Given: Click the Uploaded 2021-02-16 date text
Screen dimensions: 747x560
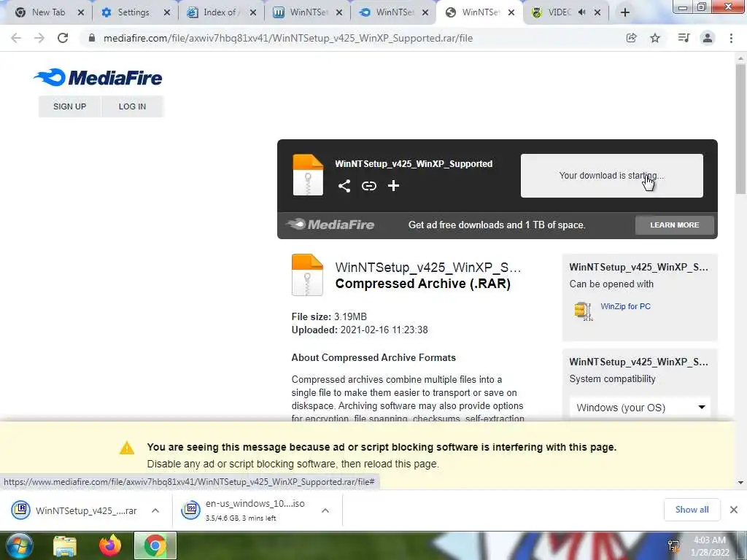Looking at the screenshot, I should [360, 330].
